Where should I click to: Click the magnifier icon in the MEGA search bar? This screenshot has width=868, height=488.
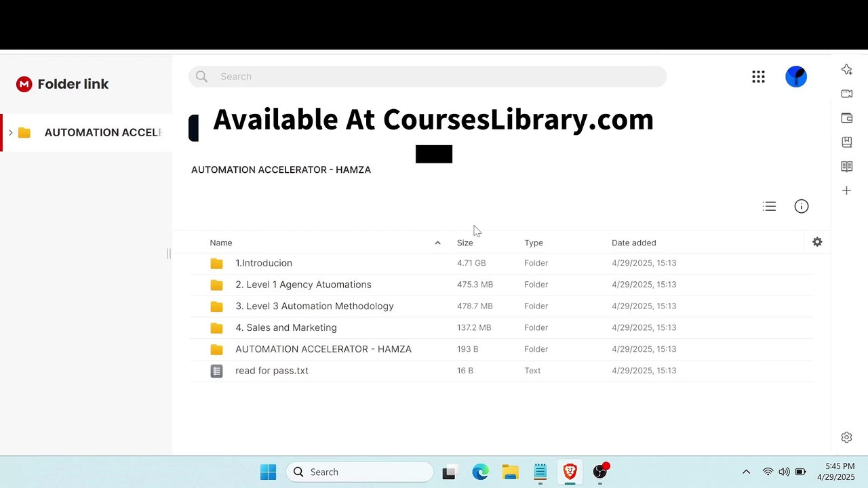pyautogui.click(x=201, y=77)
